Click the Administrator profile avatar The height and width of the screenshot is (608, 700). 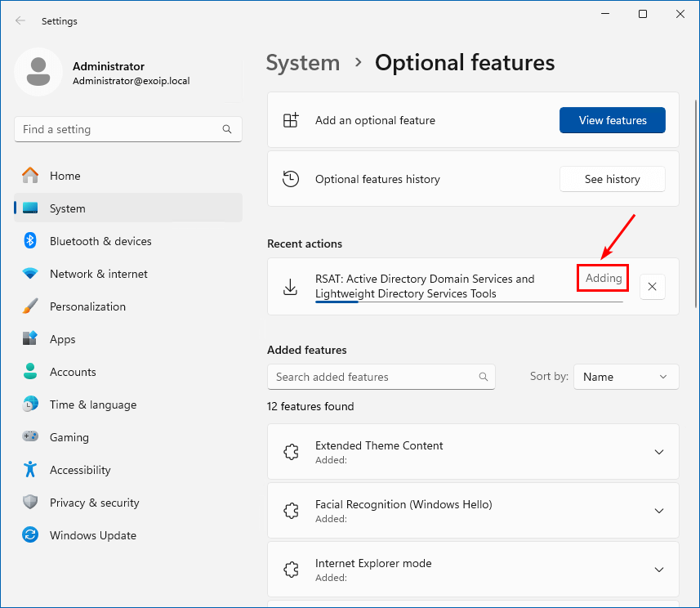click(38, 72)
